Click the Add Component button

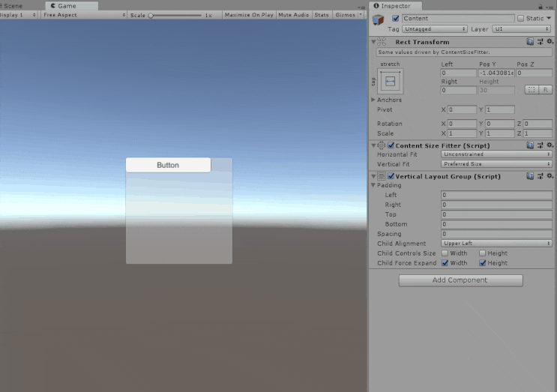pos(460,280)
